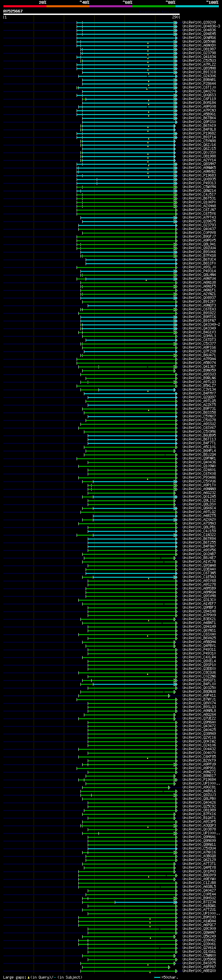This screenshot has width=222, height=980.
Task: Select the UniRef100_A9NNN9 label
Action: (x=199, y=489)
